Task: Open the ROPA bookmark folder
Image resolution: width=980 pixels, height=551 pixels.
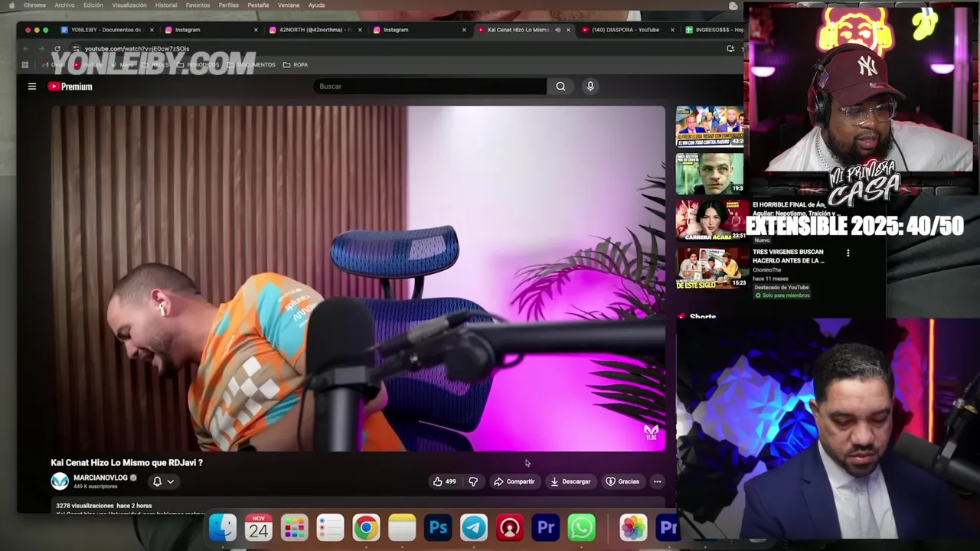Action: point(296,65)
